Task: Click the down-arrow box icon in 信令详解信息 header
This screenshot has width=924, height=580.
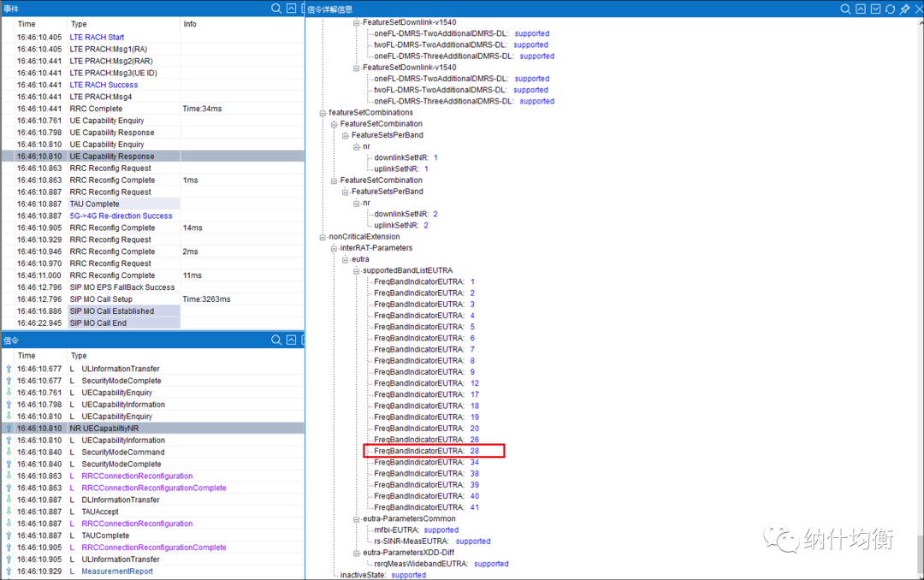Action: (x=876, y=9)
